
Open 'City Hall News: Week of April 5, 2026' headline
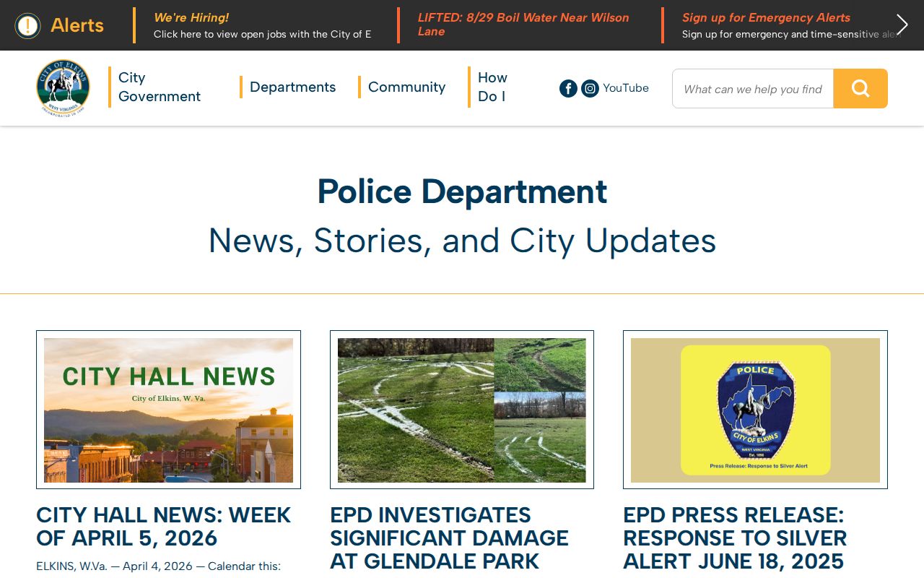[x=164, y=527]
